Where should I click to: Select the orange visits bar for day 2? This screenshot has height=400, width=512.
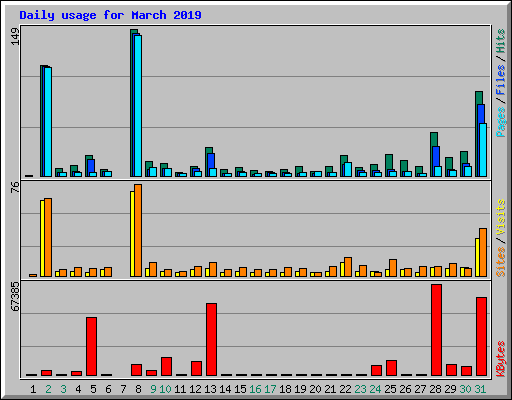(48, 237)
